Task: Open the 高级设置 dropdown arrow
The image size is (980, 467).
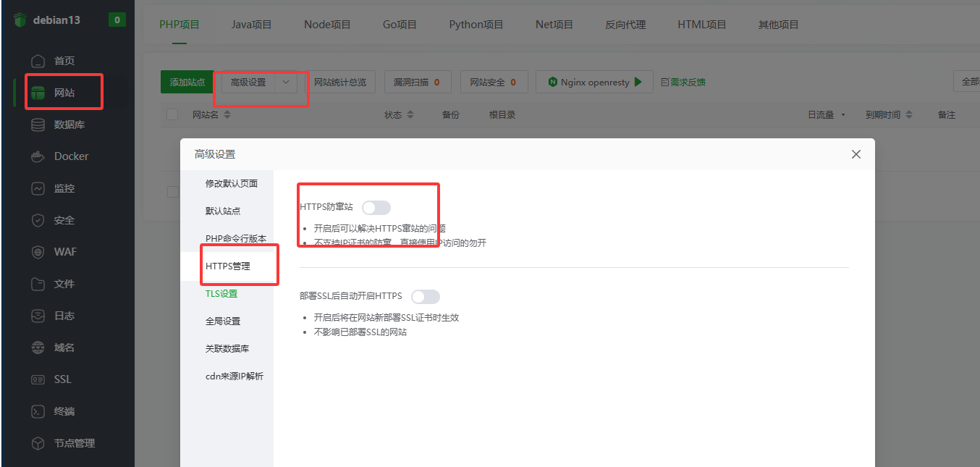Action: coord(286,83)
